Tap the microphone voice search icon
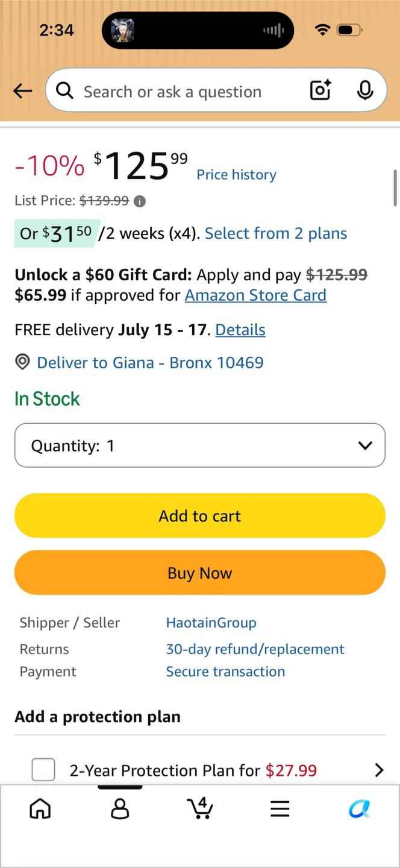The image size is (400, 868). (x=364, y=91)
